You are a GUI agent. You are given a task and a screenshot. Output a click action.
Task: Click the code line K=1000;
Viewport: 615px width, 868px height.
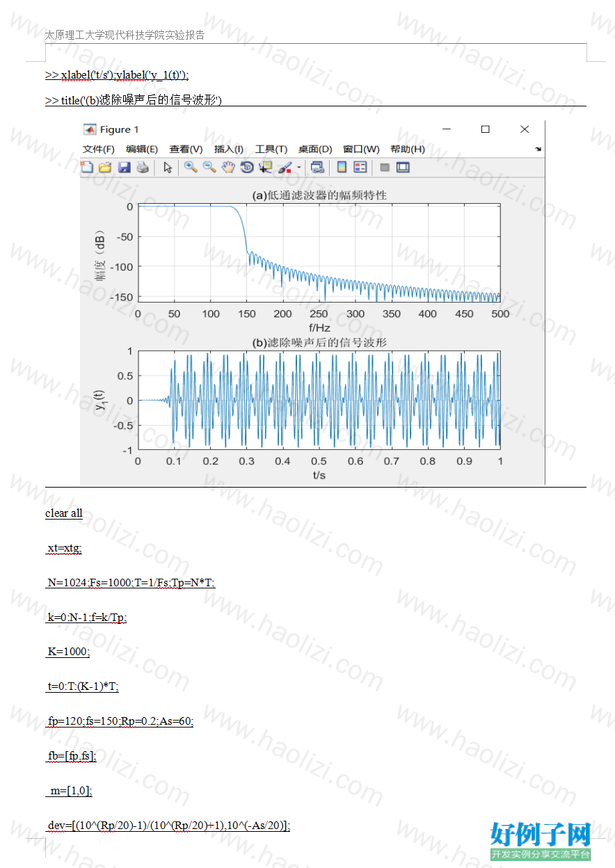(68, 652)
